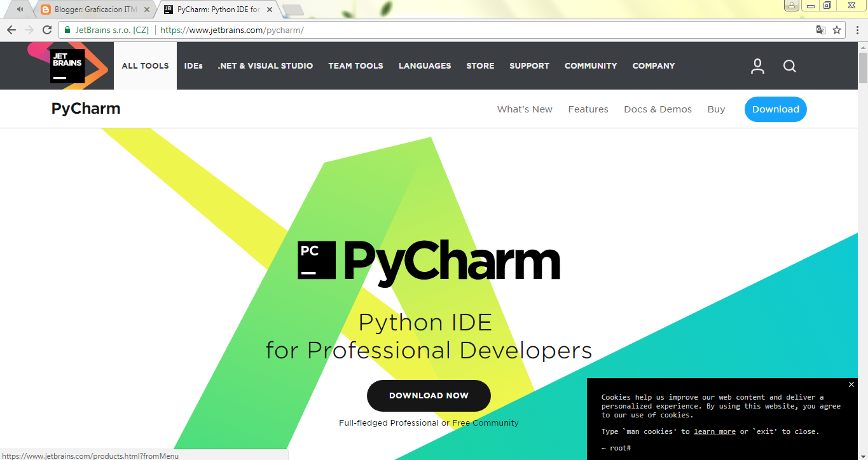Click learn more in cookies notice
The width and height of the screenshot is (868, 460).
(715, 431)
